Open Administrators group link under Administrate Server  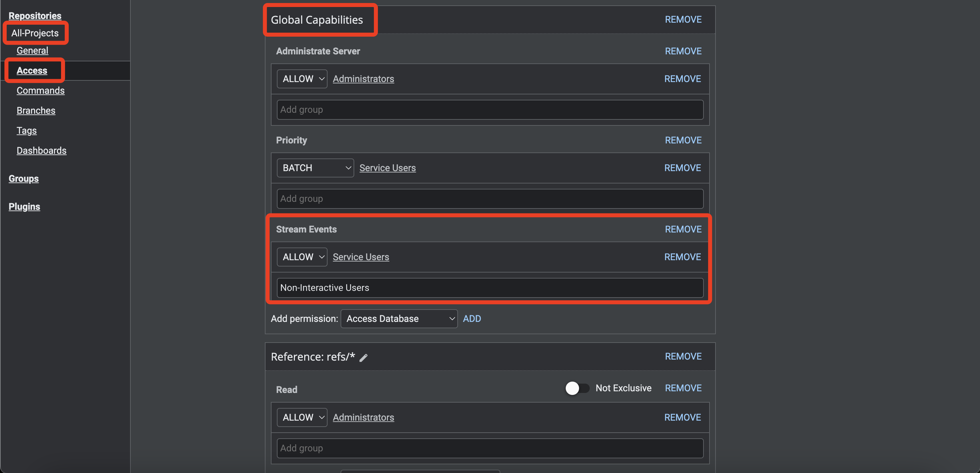tap(363, 79)
